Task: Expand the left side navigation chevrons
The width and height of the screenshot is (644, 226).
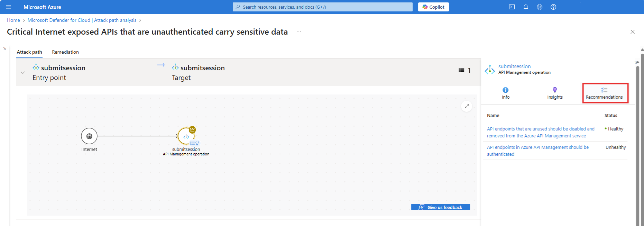Action: [5, 49]
